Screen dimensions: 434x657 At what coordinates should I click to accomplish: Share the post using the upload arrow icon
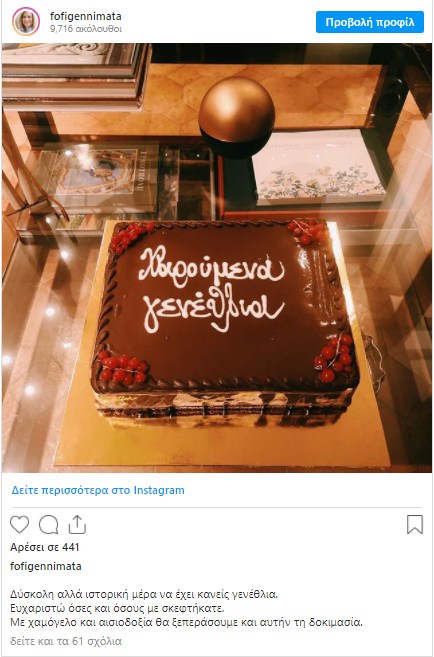pos(77,524)
